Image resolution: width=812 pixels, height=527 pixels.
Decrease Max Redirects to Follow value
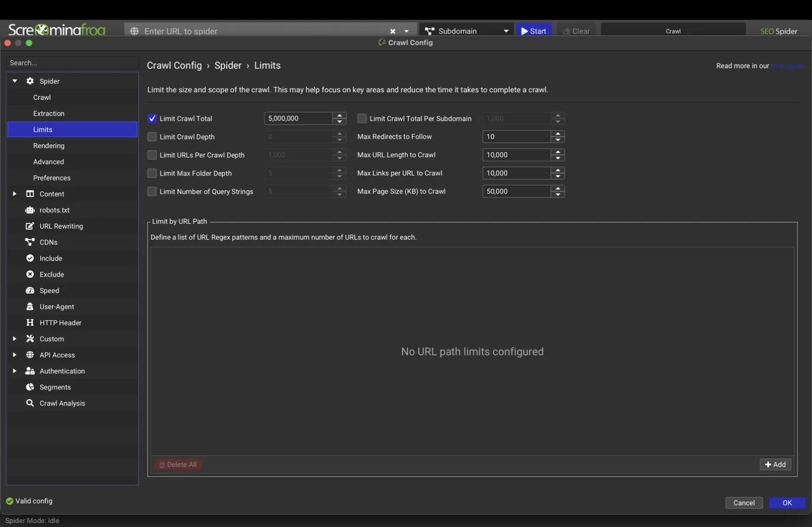[558, 140]
